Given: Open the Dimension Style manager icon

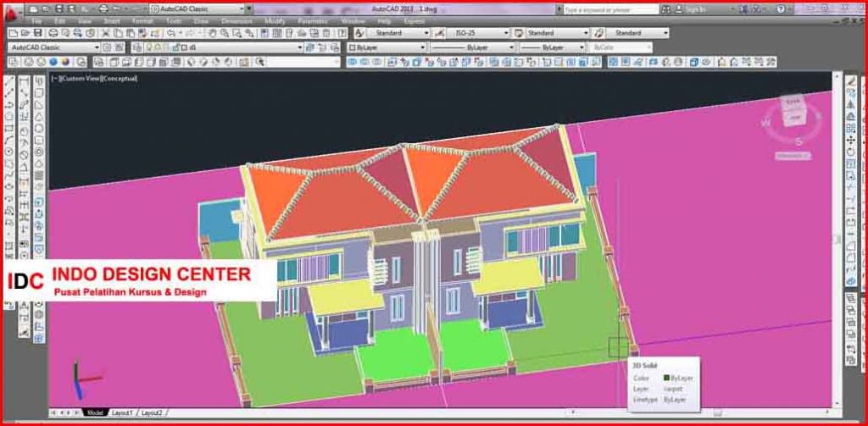Looking at the screenshot, I should [x=439, y=33].
